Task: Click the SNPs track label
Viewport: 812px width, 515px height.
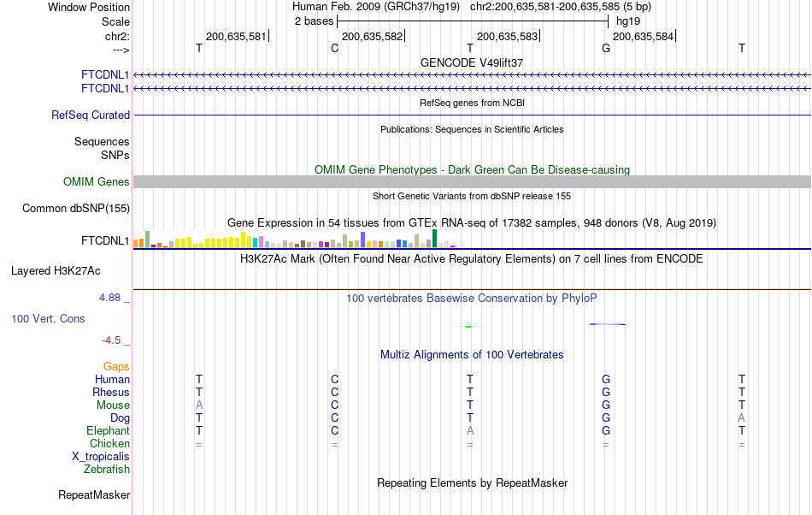Action: [x=115, y=155]
